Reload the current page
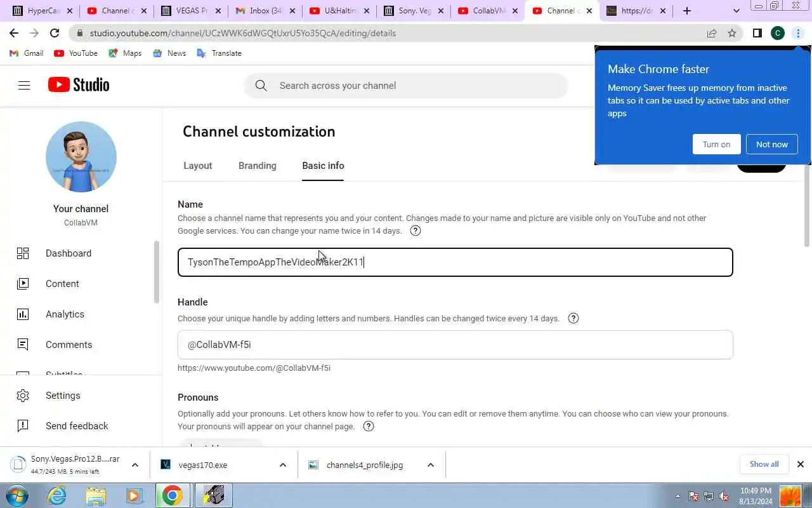 [55, 33]
